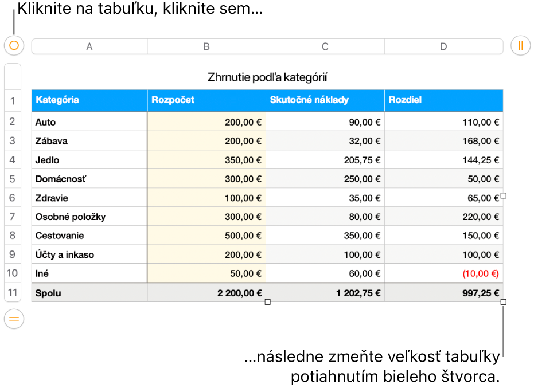The height and width of the screenshot is (392, 534).
Task: Click actual cost cell 250,00 €
Action: point(325,179)
